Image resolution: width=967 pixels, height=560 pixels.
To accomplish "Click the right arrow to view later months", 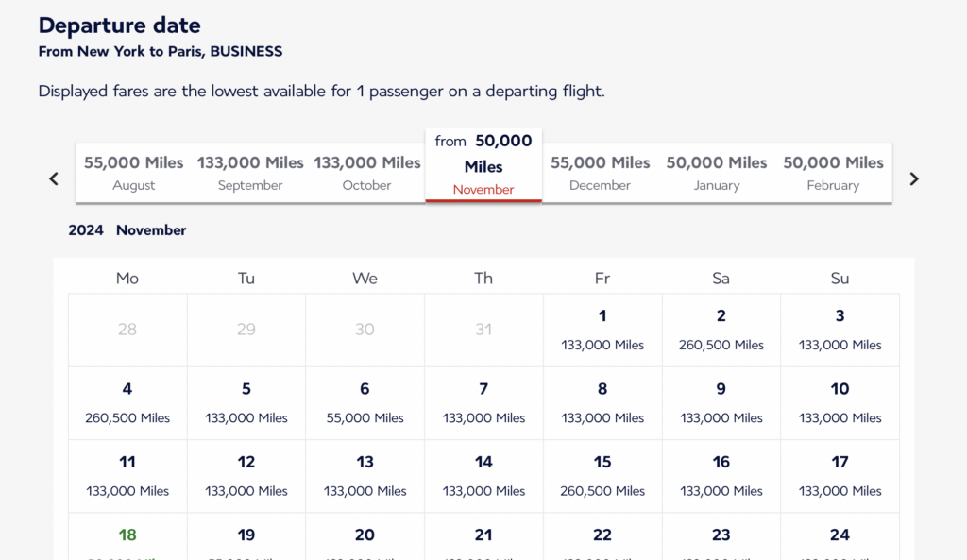I will [x=913, y=178].
